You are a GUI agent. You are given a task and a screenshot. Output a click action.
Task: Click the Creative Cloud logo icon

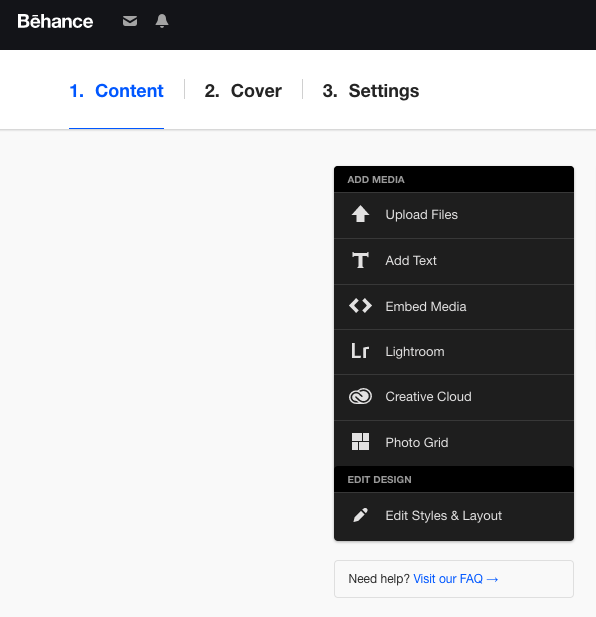[x=360, y=396]
